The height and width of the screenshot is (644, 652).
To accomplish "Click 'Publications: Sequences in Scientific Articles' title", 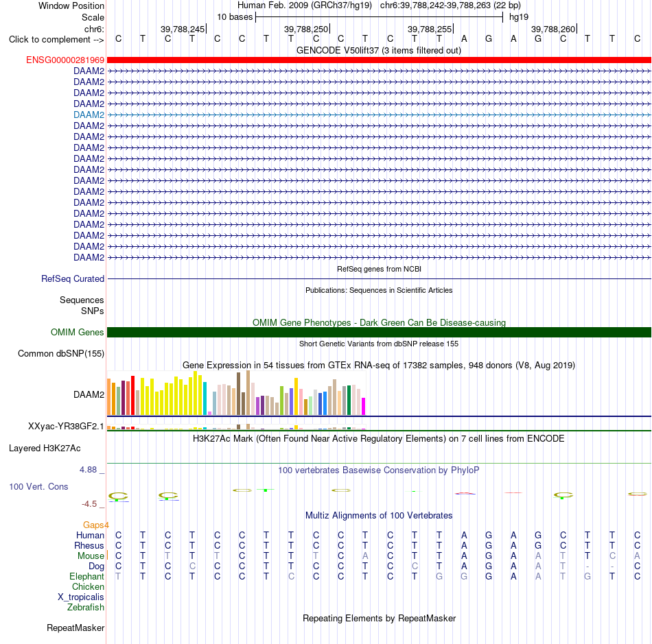I will click(x=379, y=290).
